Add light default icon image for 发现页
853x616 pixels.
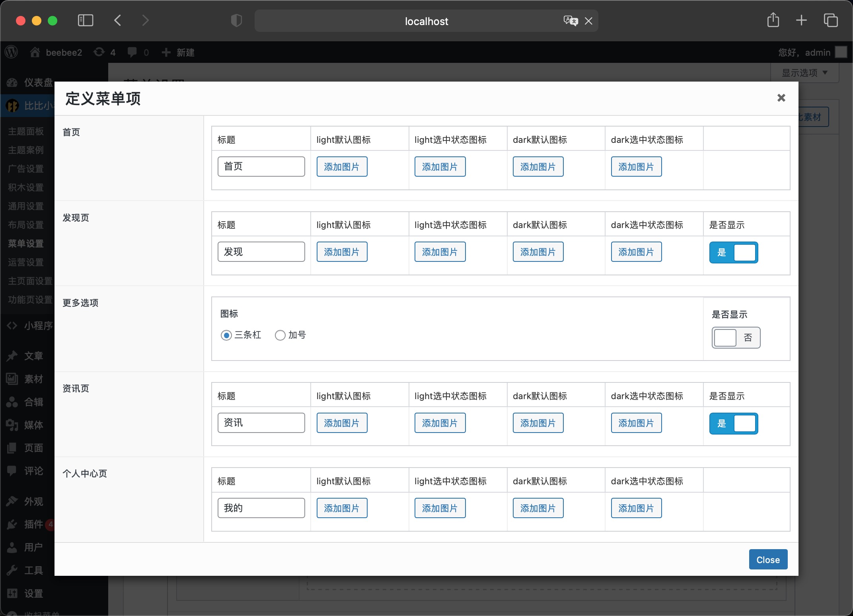point(342,251)
